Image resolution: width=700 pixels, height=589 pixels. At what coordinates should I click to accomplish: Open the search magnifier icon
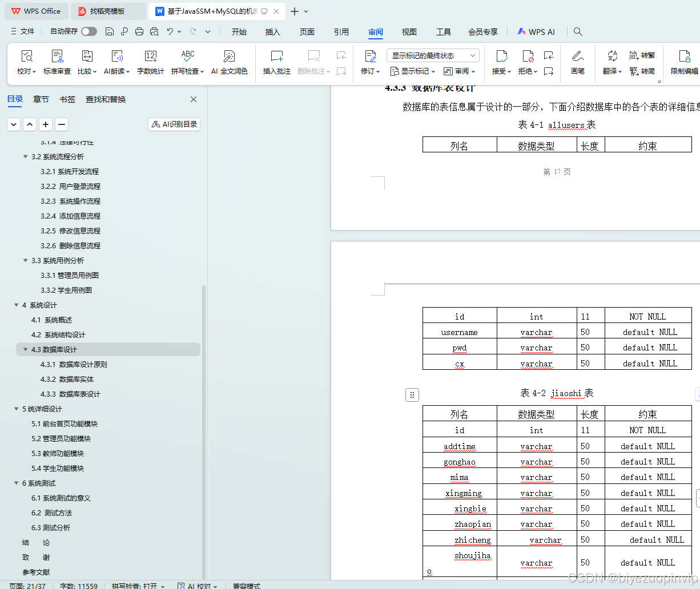pos(578,32)
